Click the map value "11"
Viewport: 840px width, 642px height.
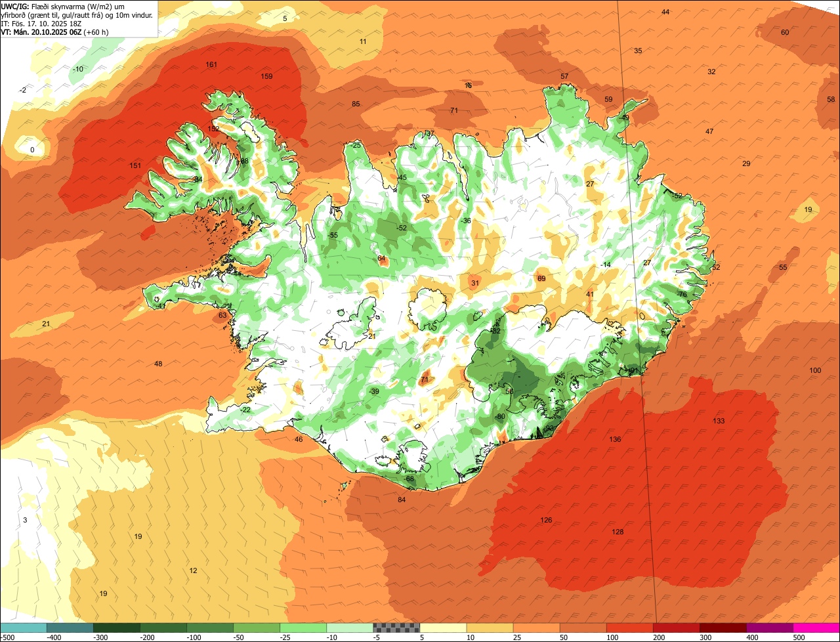[363, 41]
